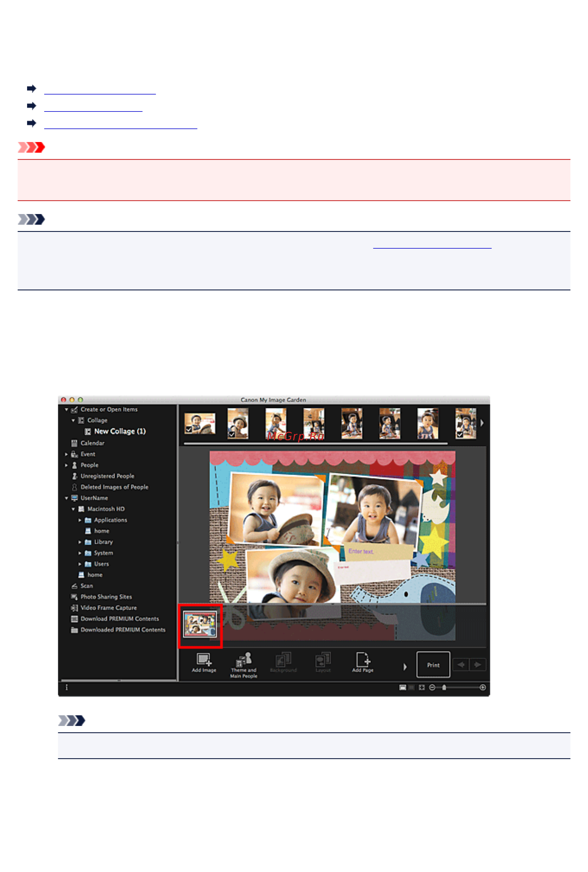Viewport: 588px width, 872px height.
Task: Expand the Library folder node
Action: (80, 542)
